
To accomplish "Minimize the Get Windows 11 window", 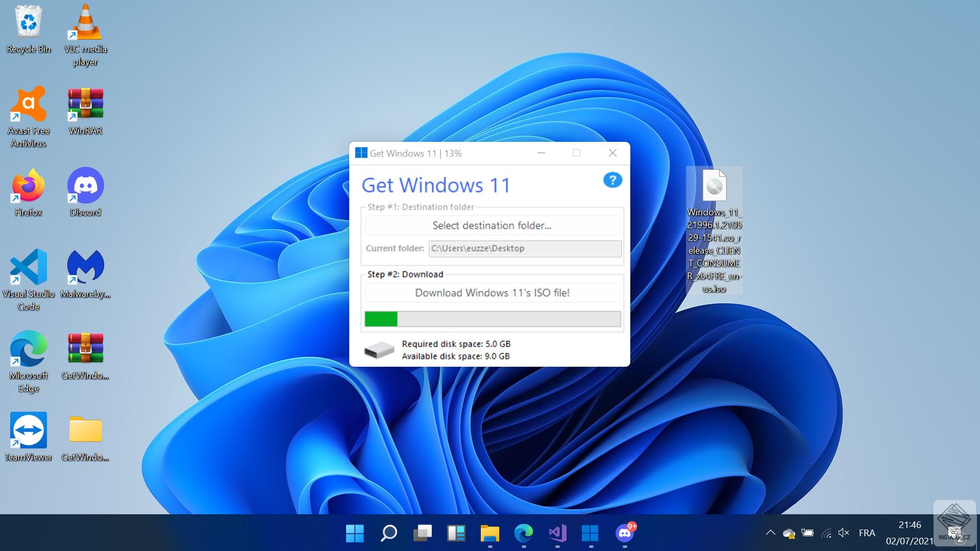I will point(541,153).
